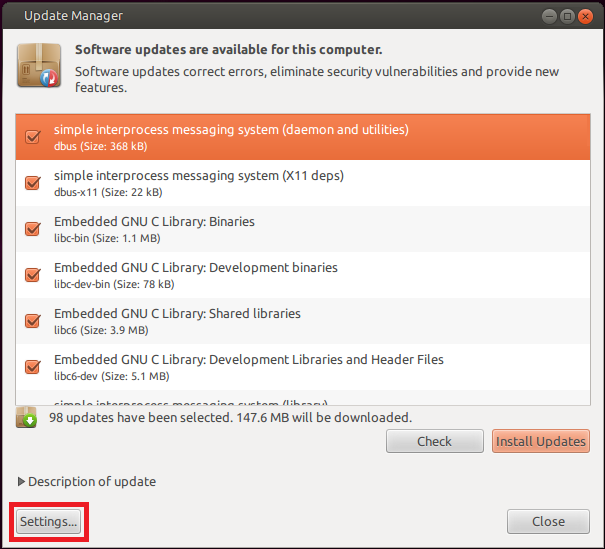This screenshot has height=549, width=605.
Task: Select the Embedded GNU C Library: Binaries row
Action: point(300,229)
